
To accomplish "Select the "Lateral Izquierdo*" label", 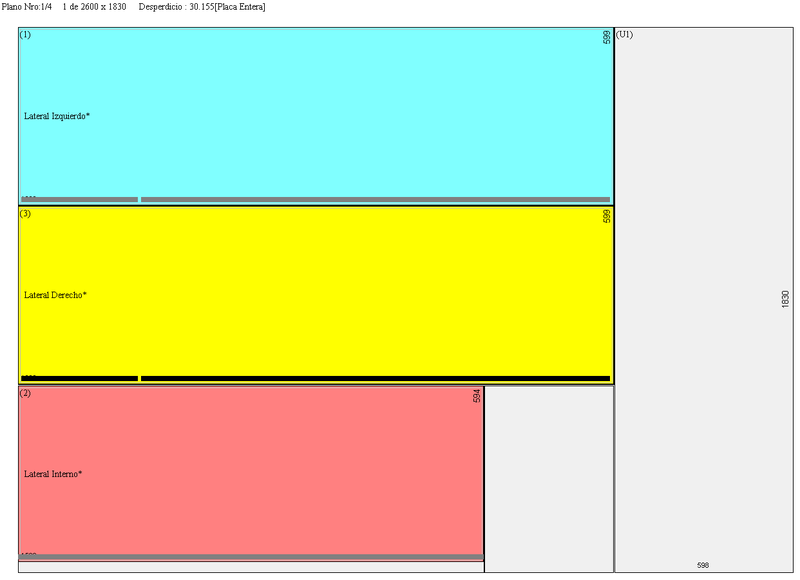I will click(57, 116).
